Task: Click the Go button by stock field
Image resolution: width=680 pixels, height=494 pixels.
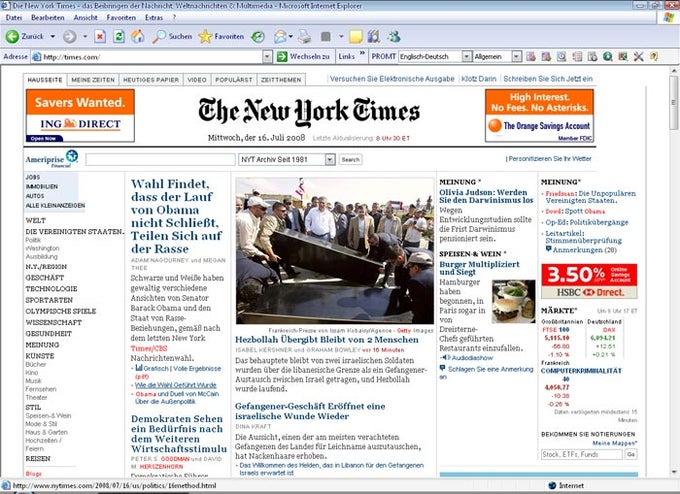Action: click(x=631, y=455)
